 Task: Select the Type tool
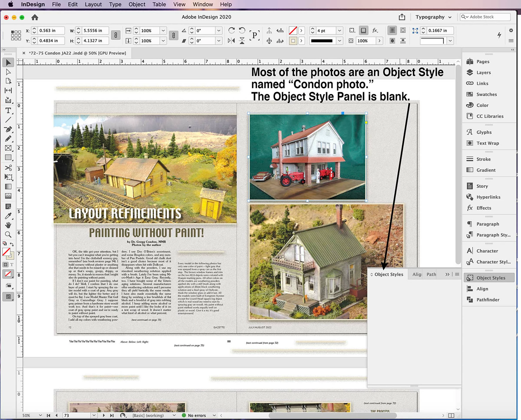(8, 111)
